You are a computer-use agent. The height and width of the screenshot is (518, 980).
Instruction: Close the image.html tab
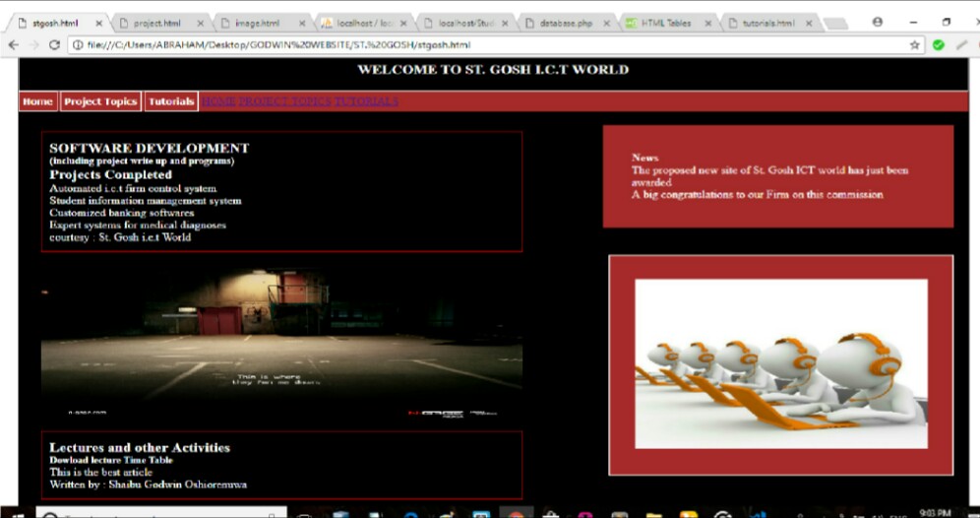coord(302,24)
